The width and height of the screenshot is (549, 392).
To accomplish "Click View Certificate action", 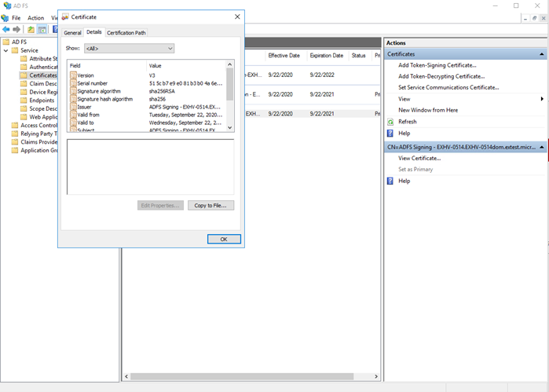I will tap(419, 159).
